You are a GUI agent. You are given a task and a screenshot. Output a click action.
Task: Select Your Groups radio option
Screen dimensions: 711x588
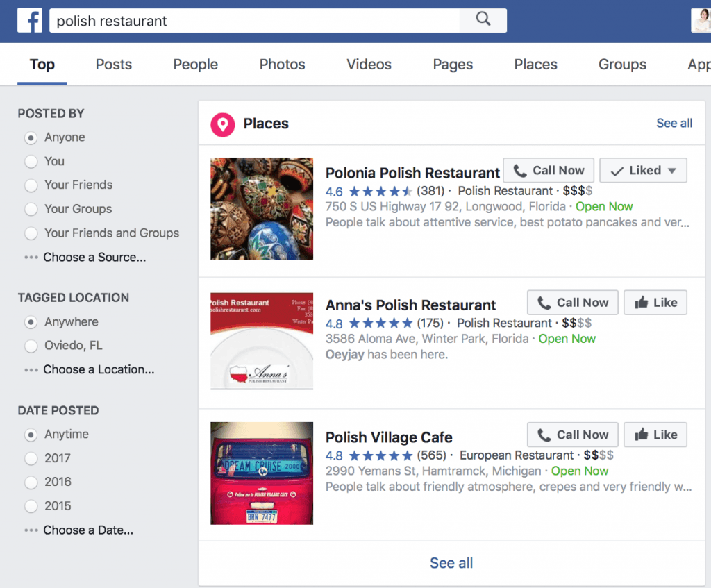pyautogui.click(x=31, y=209)
